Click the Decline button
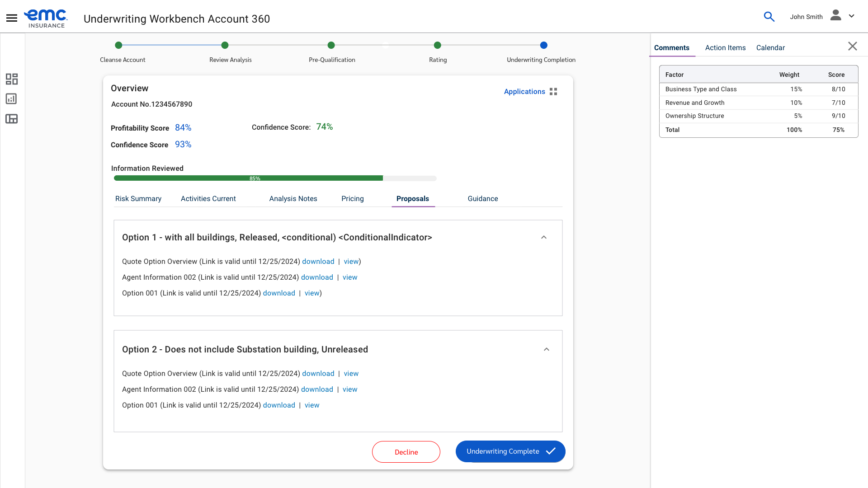Screen dimensions: 868x488 click(x=406, y=452)
